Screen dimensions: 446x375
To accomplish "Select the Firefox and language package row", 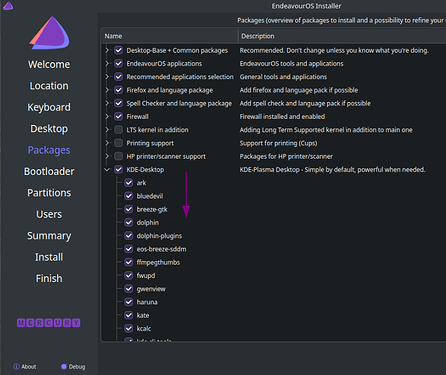I will point(273,90).
